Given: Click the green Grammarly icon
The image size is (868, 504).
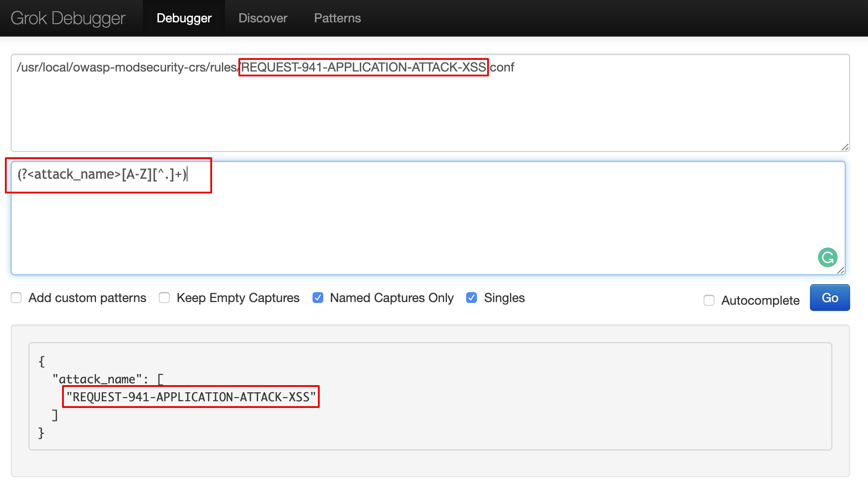Looking at the screenshot, I should (827, 257).
